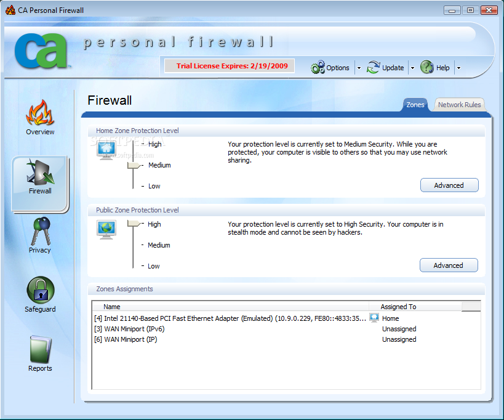Select the Intel 21140-Based Ethernet Adapter row
Viewport: 504px width, 420px height.
pos(286,318)
